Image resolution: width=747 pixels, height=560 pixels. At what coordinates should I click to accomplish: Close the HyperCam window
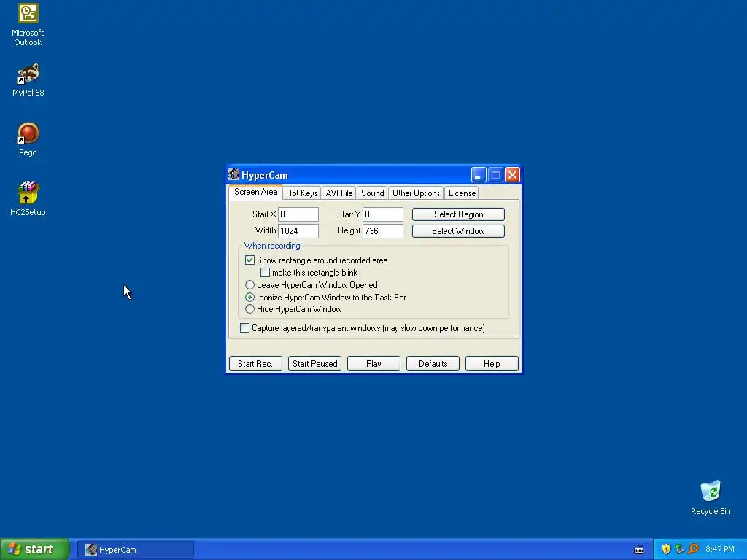[512, 175]
